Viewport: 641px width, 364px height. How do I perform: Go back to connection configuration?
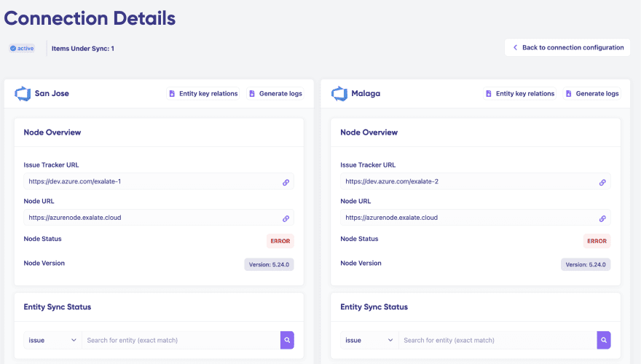567,47
